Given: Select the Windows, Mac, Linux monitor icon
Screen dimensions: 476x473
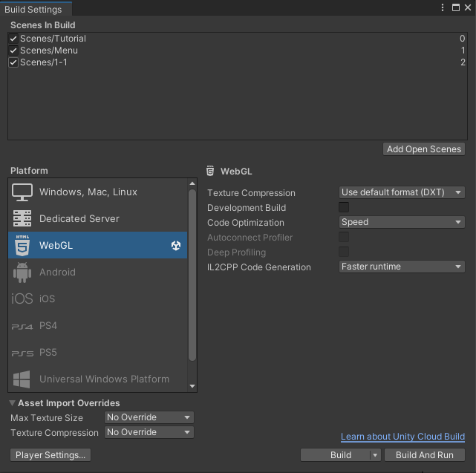Looking at the screenshot, I should click(22, 192).
